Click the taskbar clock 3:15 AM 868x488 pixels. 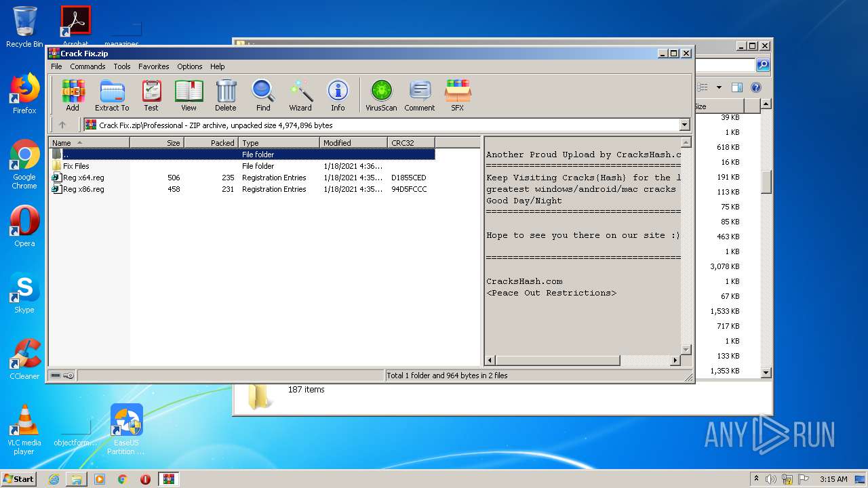pos(833,479)
